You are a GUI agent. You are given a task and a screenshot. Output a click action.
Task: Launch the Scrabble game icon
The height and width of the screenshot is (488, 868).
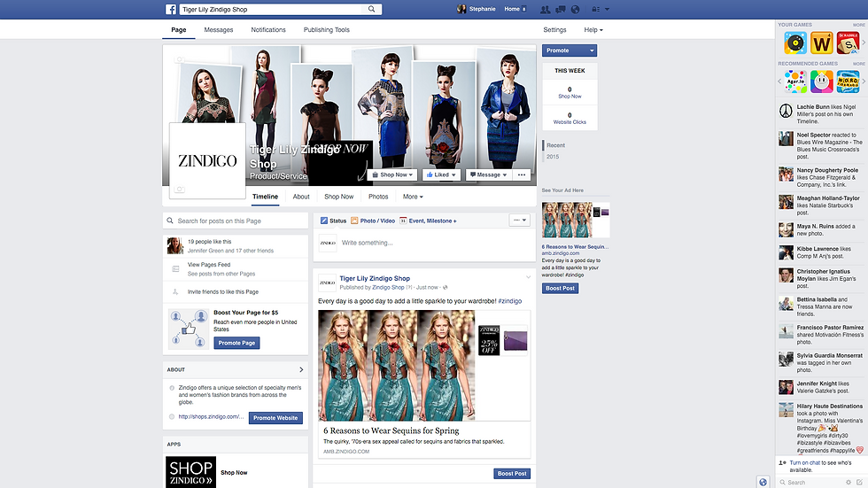click(x=848, y=43)
